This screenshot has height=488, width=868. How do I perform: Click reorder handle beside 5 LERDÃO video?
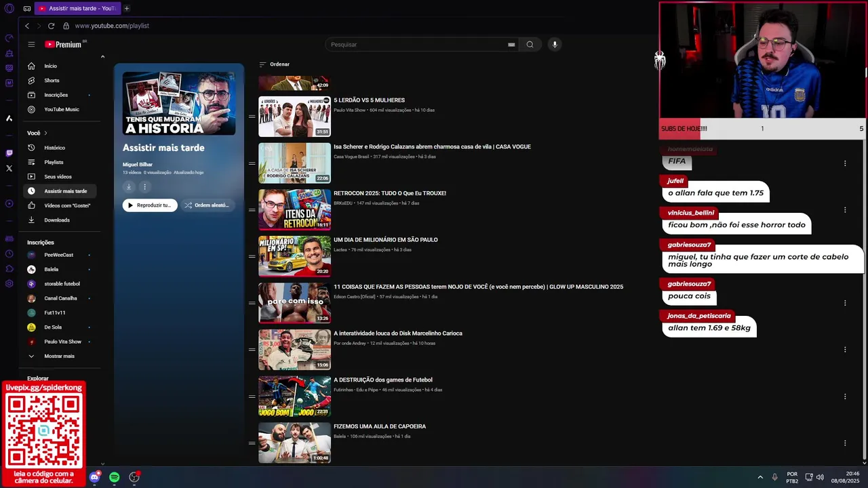coord(252,117)
